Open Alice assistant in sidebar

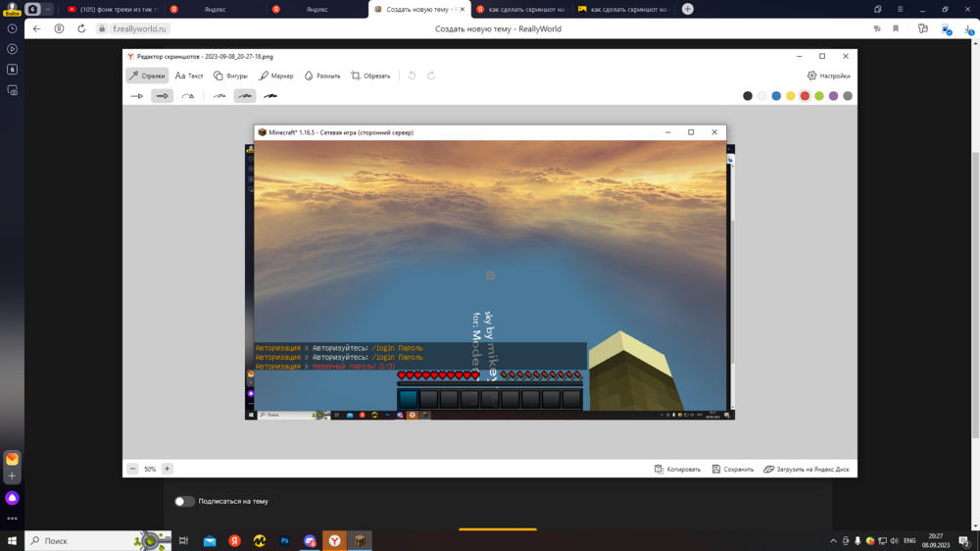(x=12, y=498)
